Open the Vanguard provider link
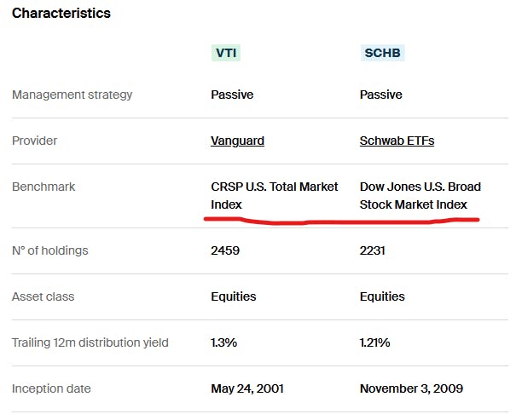 (237, 141)
